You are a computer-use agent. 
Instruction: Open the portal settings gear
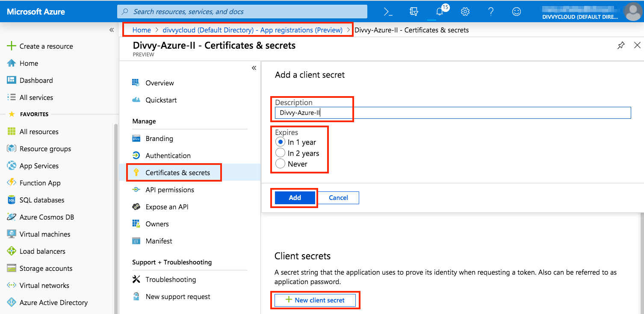coord(465,12)
